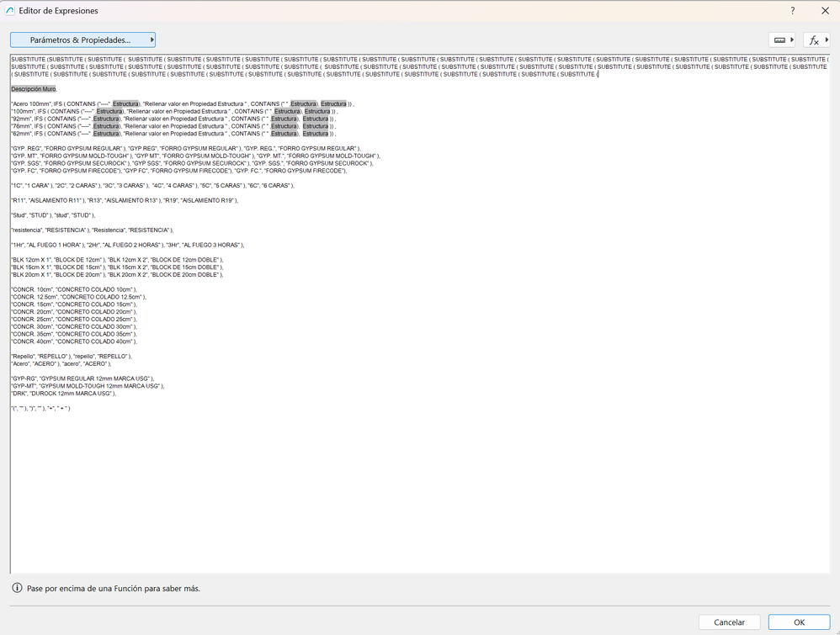840x635 pixels.
Task: Click the "6 CARAS" replacement text
Action: [275, 186]
